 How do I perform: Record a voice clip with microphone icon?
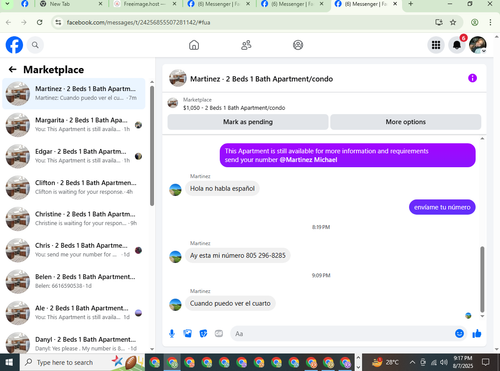[x=172, y=333]
